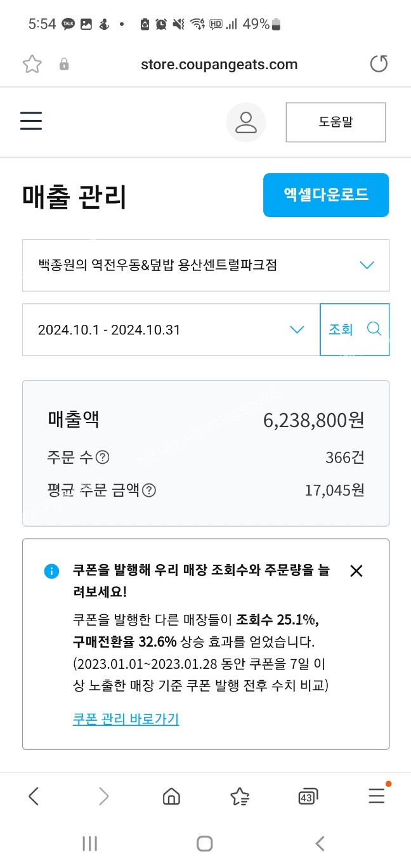This screenshot has width=411, height=868.
Task: Tap the store.coupangeats.com address bar
Action: pos(219,64)
